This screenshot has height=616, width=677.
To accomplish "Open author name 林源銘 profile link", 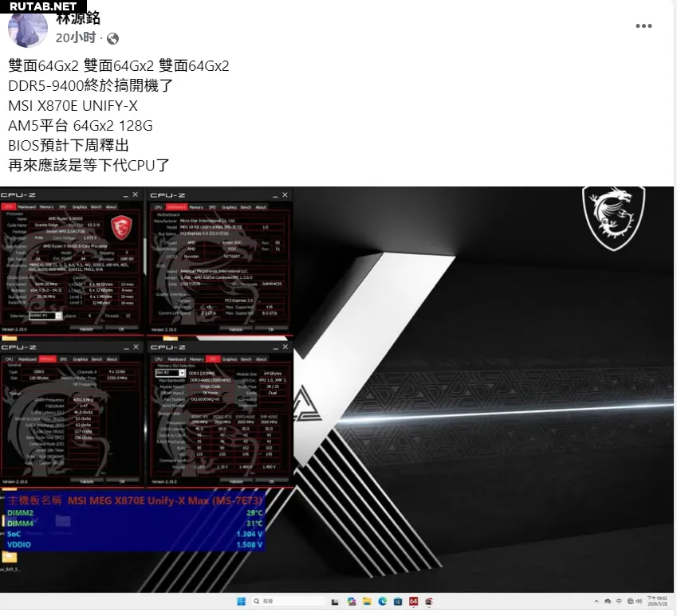I will (x=78, y=18).
